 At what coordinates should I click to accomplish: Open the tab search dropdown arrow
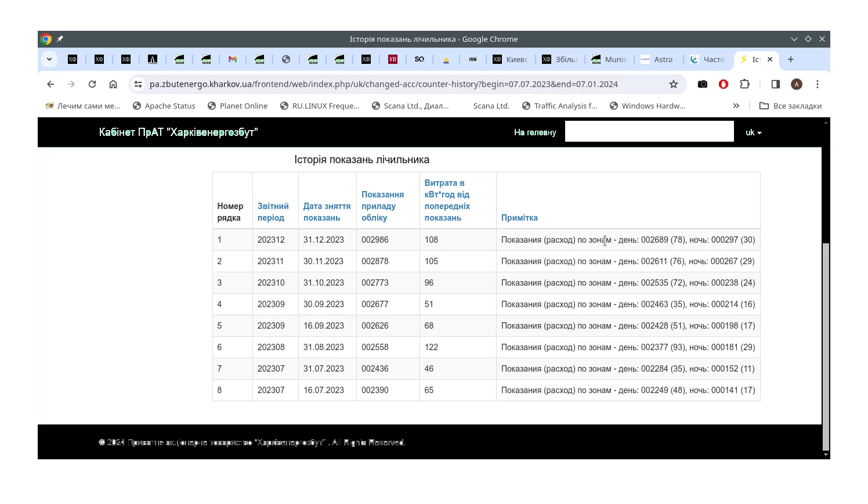[x=49, y=59]
